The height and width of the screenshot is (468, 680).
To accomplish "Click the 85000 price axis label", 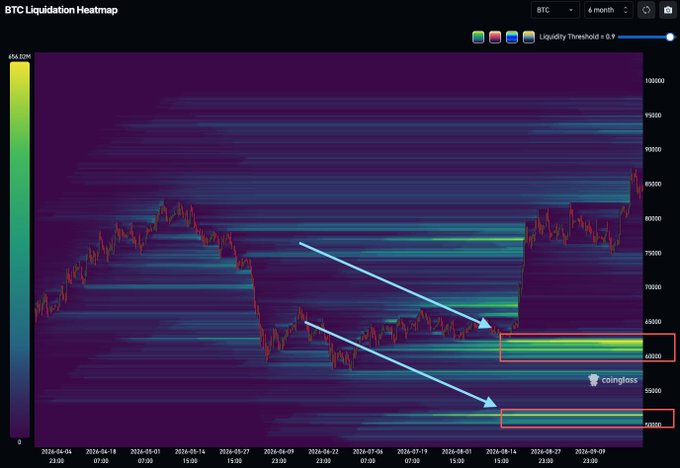I will (x=653, y=184).
